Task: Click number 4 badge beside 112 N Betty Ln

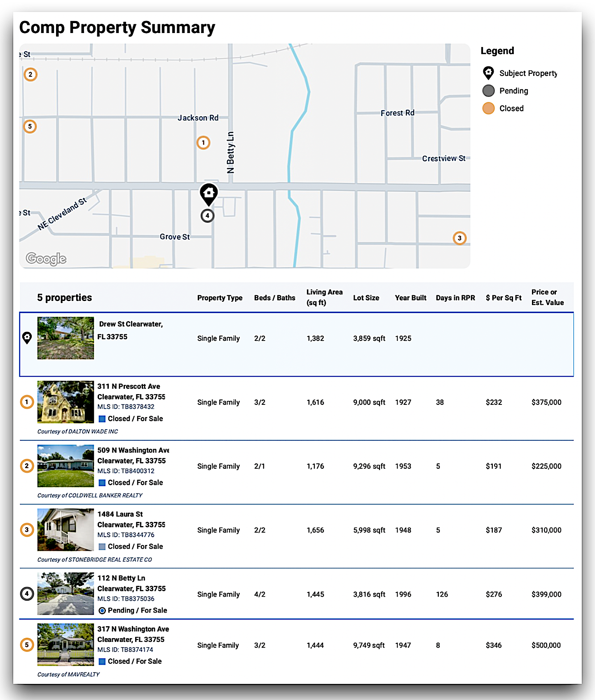Action: pos(27,594)
